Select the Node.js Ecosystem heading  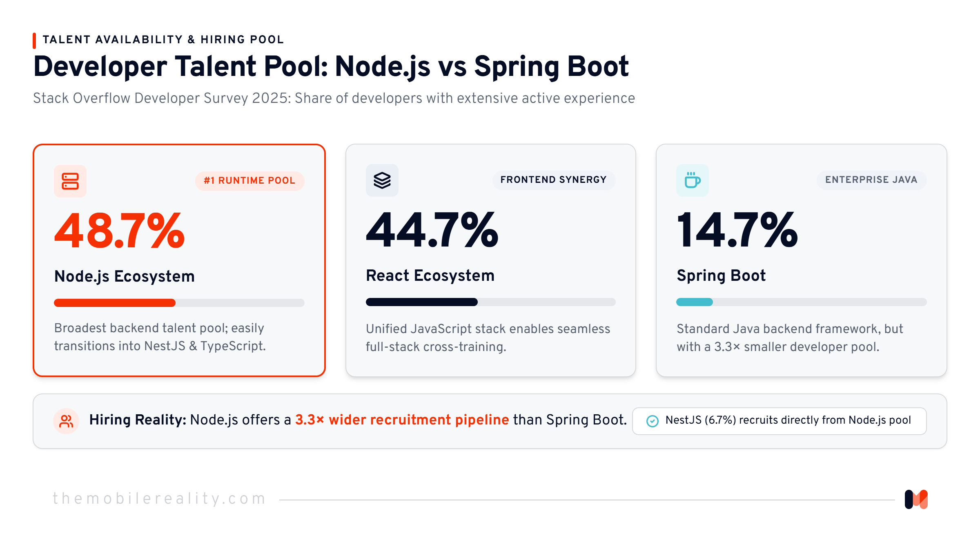tap(125, 277)
